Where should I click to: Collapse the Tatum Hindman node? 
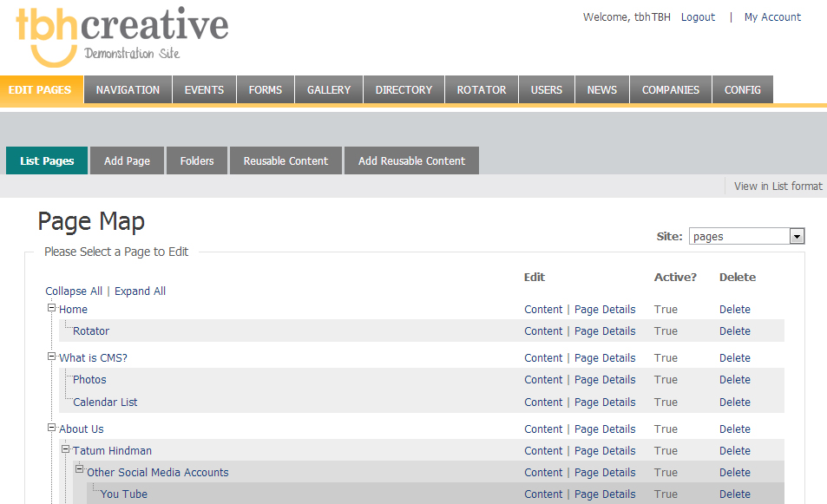[x=66, y=449]
